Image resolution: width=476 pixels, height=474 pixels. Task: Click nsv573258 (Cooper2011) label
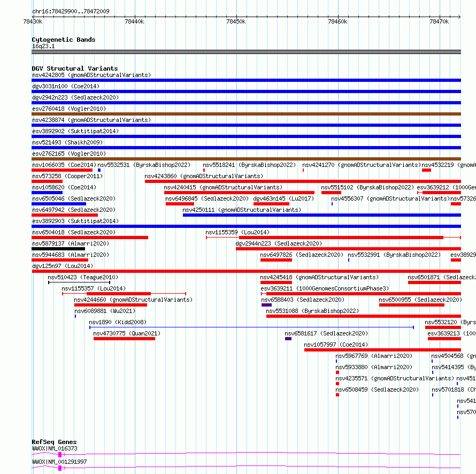tap(67, 176)
